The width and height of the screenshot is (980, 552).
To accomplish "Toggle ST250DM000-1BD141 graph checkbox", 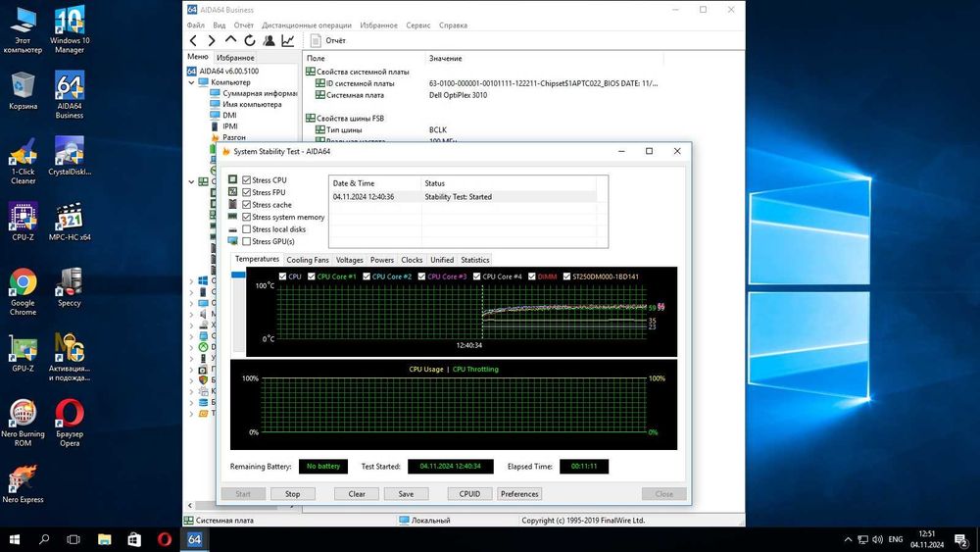I will coord(566,276).
